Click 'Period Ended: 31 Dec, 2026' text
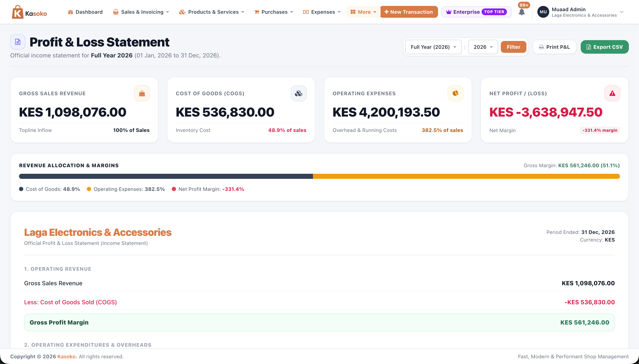This screenshot has height=364, width=639. click(580, 232)
